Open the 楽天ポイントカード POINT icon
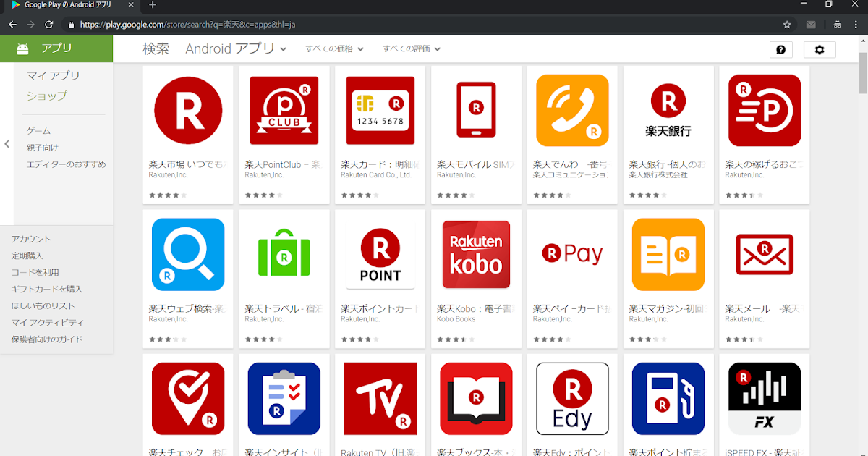This screenshot has width=868, height=456. click(380, 254)
